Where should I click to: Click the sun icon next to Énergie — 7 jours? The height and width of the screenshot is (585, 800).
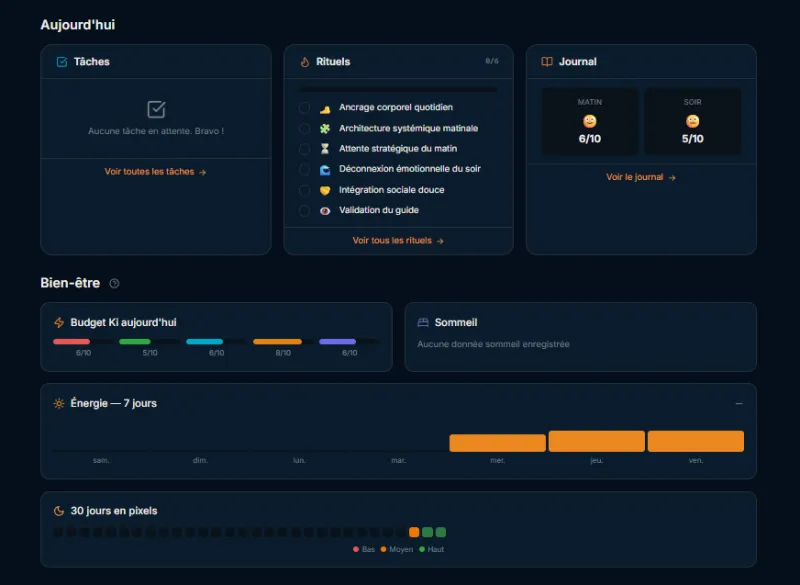(x=57, y=403)
